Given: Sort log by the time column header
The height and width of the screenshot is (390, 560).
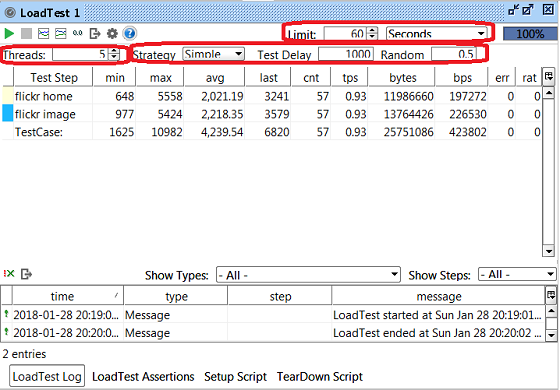Looking at the screenshot, I should click(68, 296).
